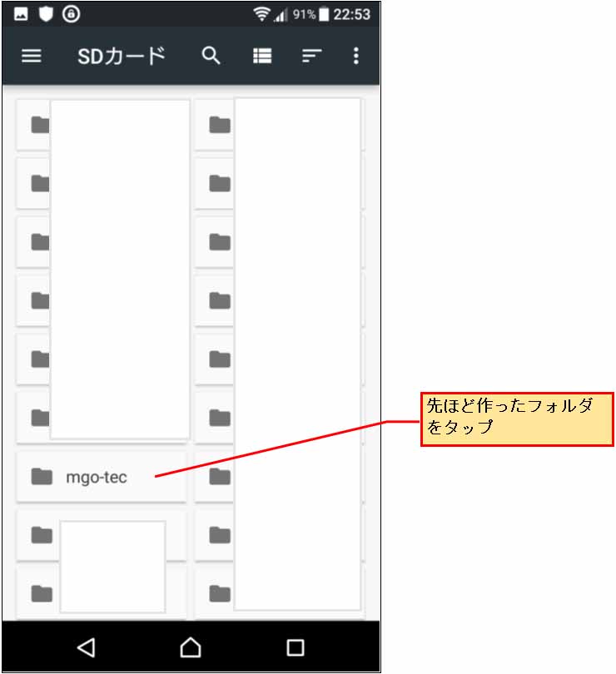Tap the SDカード title
The image size is (616, 674).
pyautogui.click(x=122, y=56)
